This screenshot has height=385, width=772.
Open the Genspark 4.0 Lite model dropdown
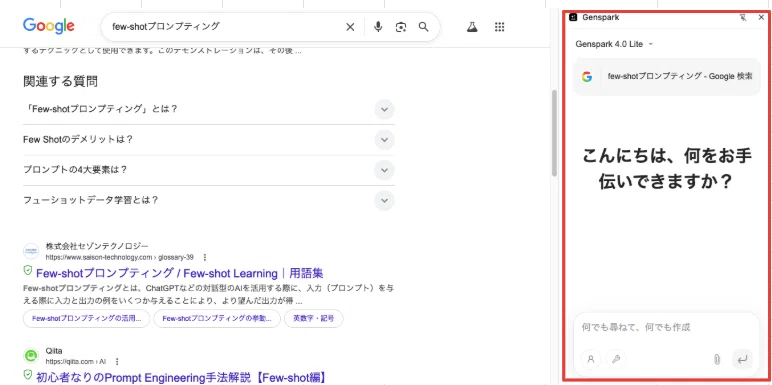(614, 44)
